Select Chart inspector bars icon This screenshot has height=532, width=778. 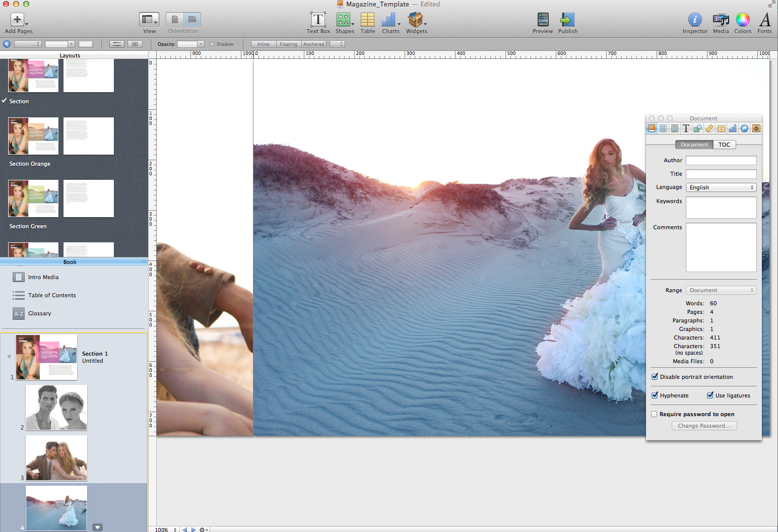tap(733, 128)
